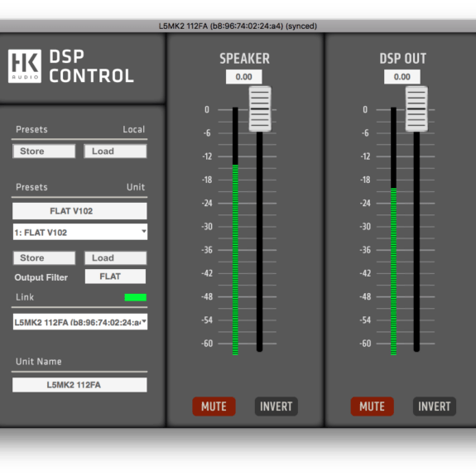Click Store under Presets Unit
This screenshot has width=476, height=476.
click(x=44, y=257)
